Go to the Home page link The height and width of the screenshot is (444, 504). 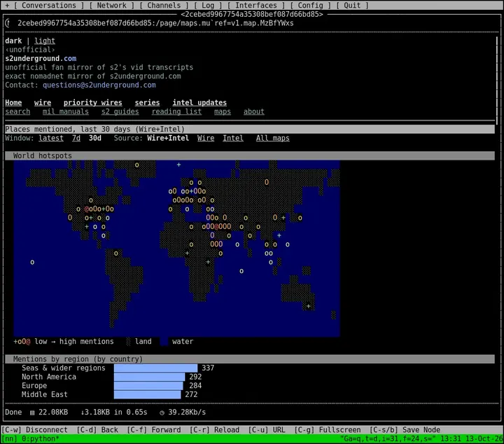[13, 102]
